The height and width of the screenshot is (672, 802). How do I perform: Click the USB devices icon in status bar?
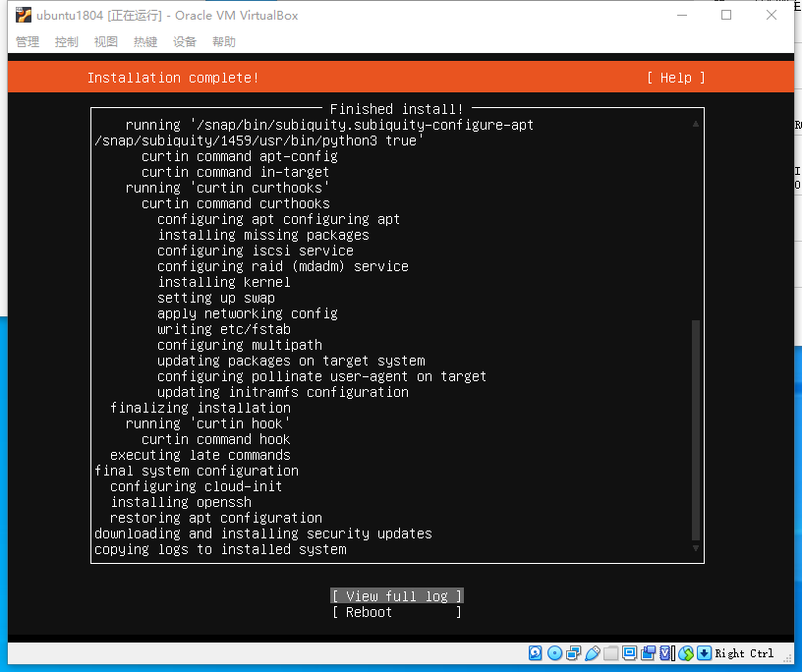(x=592, y=652)
